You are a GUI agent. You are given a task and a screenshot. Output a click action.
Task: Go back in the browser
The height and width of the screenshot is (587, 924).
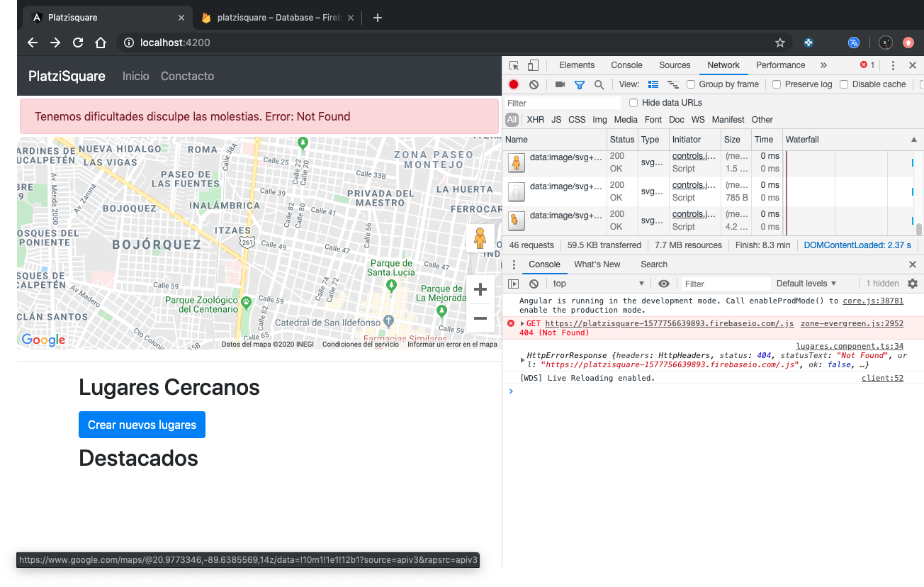[x=33, y=43]
